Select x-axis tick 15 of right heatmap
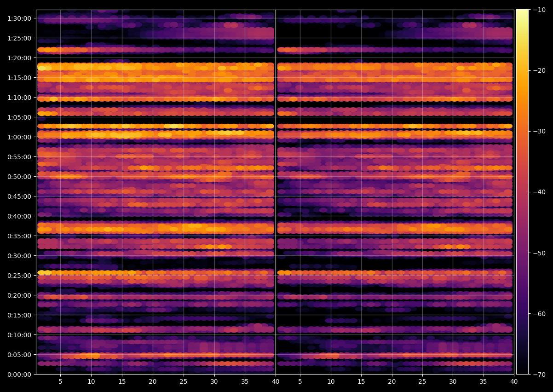The image size is (553, 392). point(361,382)
